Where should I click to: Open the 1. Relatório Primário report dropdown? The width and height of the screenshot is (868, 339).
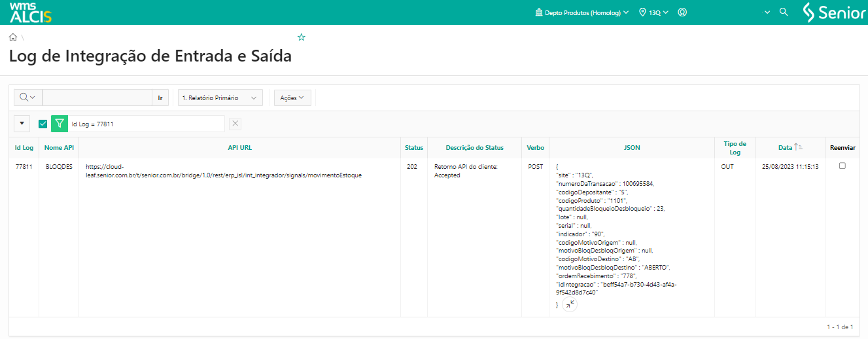[x=220, y=98]
